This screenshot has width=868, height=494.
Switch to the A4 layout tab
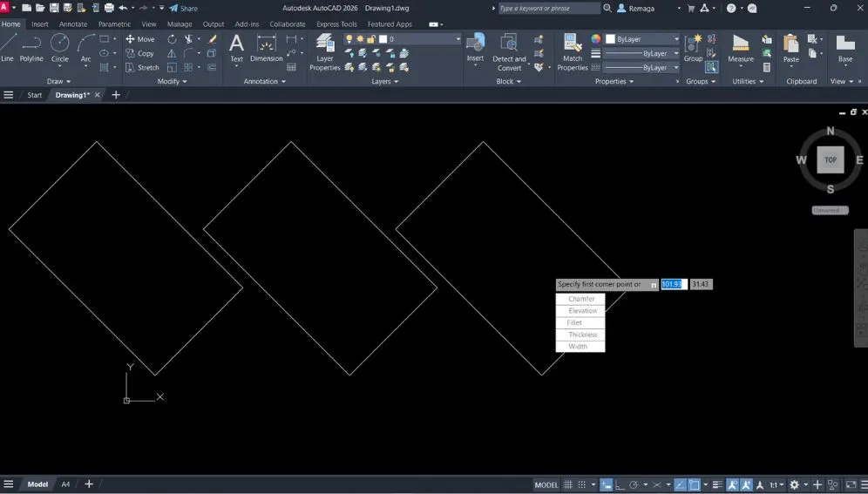[x=65, y=484]
